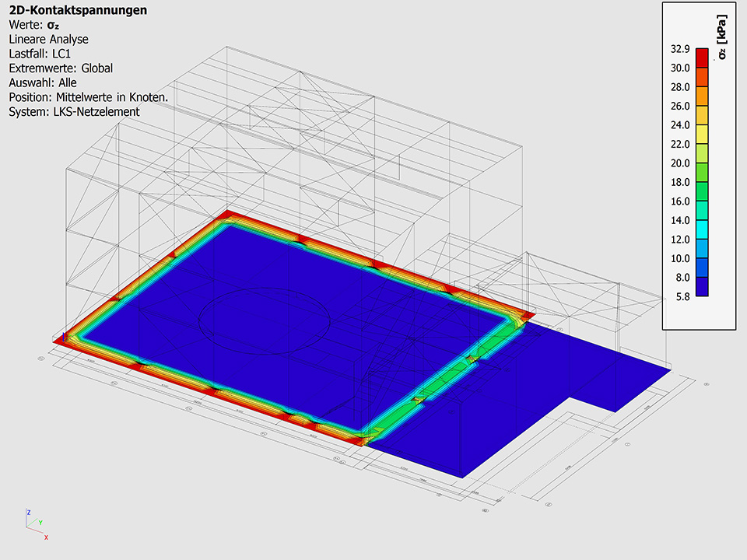Click the dark blue 5.8 legend swatch
The height and width of the screenshot is (560, 747).
coord(702,287)
